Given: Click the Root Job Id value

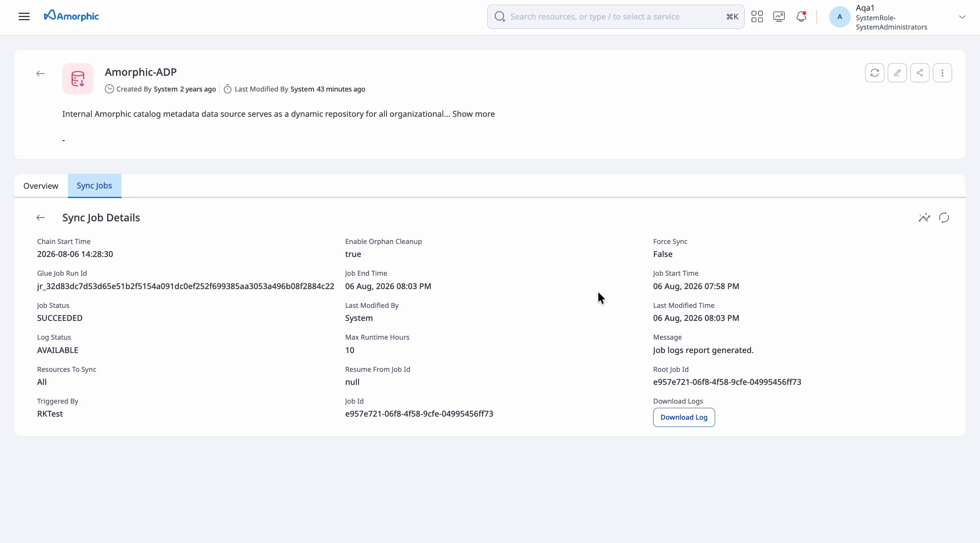Looking at the screenshot, I should tap(727, 382).
